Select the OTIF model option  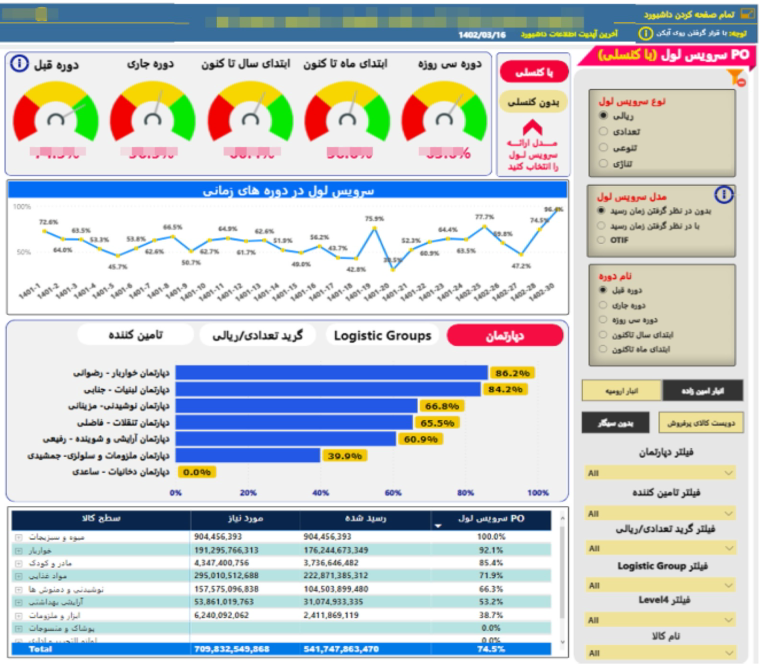click(x=601, y=240)
